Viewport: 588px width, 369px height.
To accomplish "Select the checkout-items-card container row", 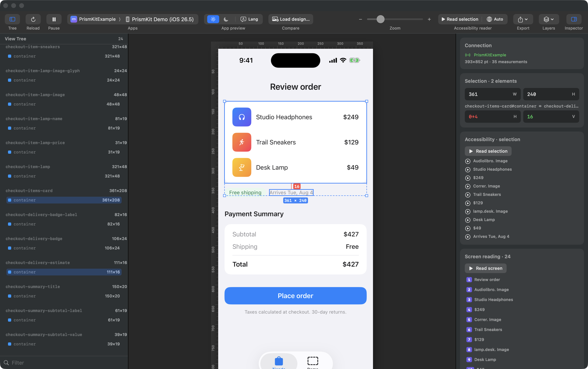I will [x=64, y=200].
